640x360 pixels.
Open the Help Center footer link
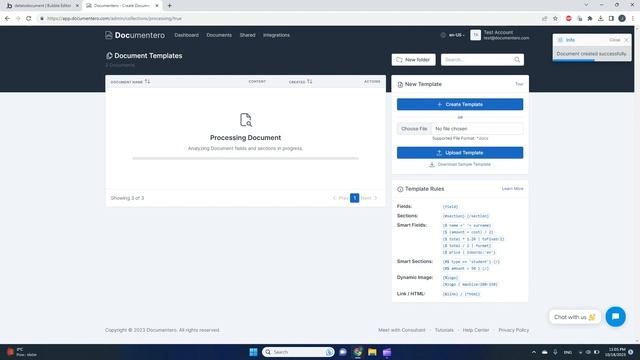pyautogui.click(x=476, y=330)
